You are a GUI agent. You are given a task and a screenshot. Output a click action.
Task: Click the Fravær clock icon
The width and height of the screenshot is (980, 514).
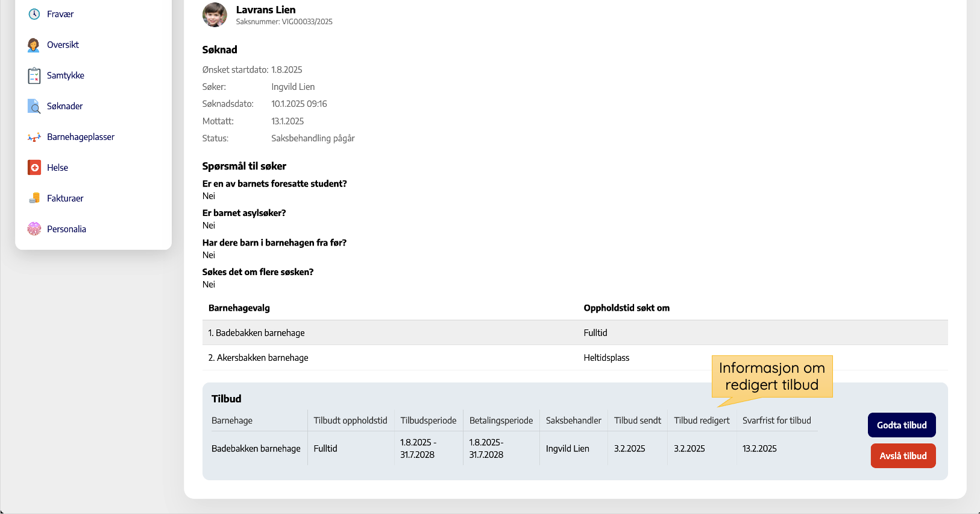click(x=34, y=14)
